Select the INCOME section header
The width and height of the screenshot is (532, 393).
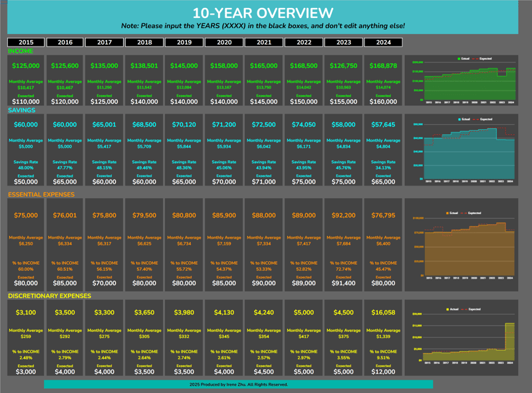coord(21,51)
